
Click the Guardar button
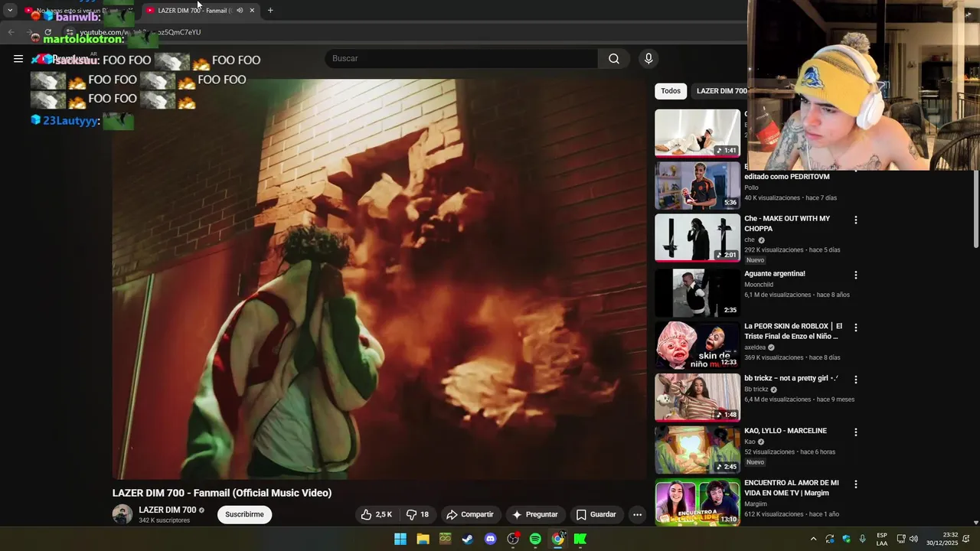click(596, 514)
